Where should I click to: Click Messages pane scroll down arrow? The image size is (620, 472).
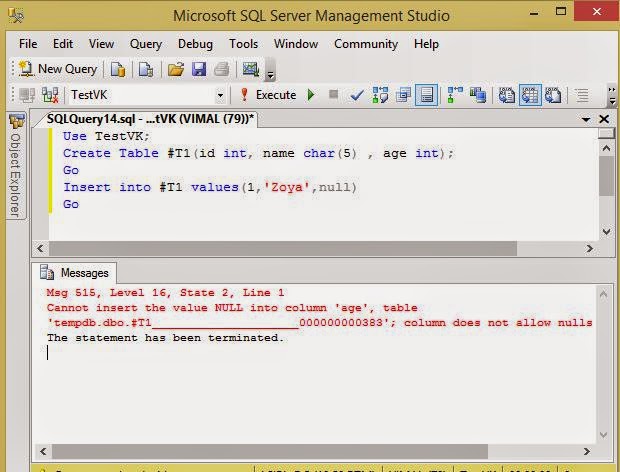click(x=603, y=435)
